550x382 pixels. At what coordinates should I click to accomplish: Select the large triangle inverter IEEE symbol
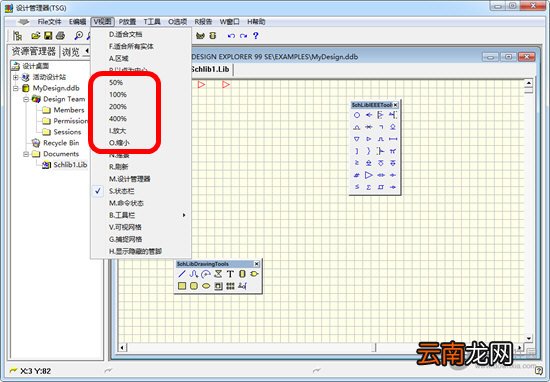click(x=369, y=175)
